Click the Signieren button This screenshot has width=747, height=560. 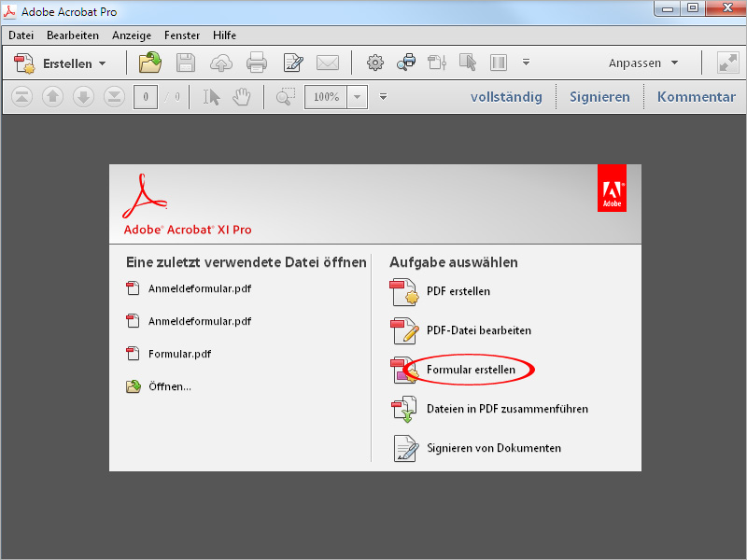[600, 96]
